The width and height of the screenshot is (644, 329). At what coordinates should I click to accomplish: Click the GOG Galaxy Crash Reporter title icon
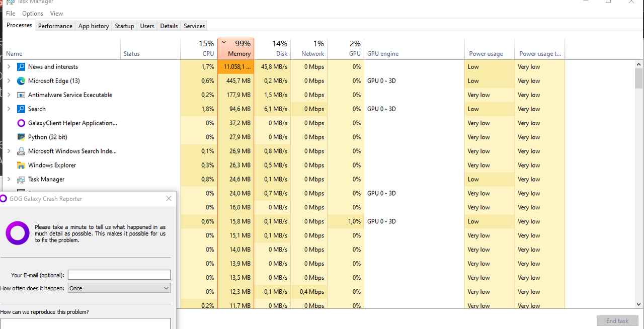[x=4, y=199]
